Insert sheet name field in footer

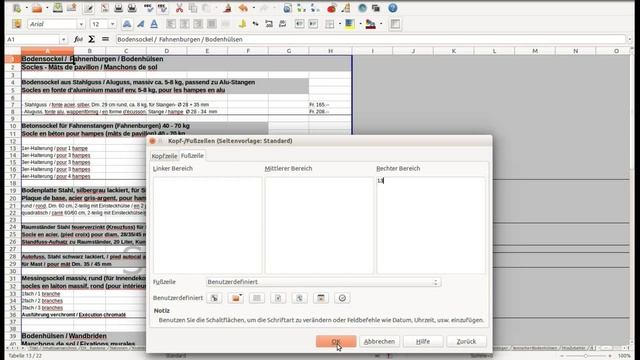click(257, 298)
